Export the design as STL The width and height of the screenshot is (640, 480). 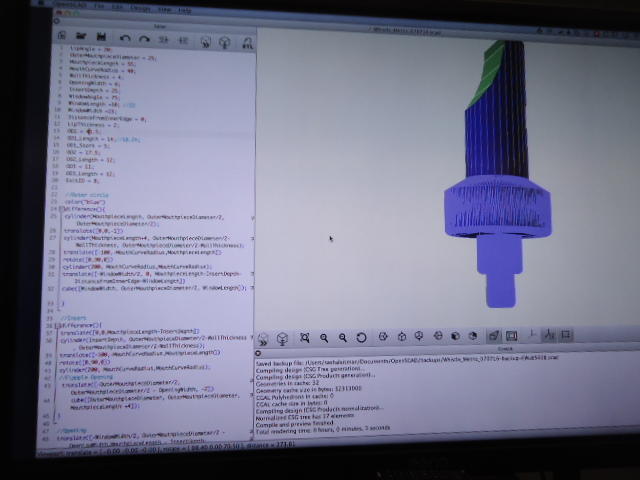(x=247, y=43)
